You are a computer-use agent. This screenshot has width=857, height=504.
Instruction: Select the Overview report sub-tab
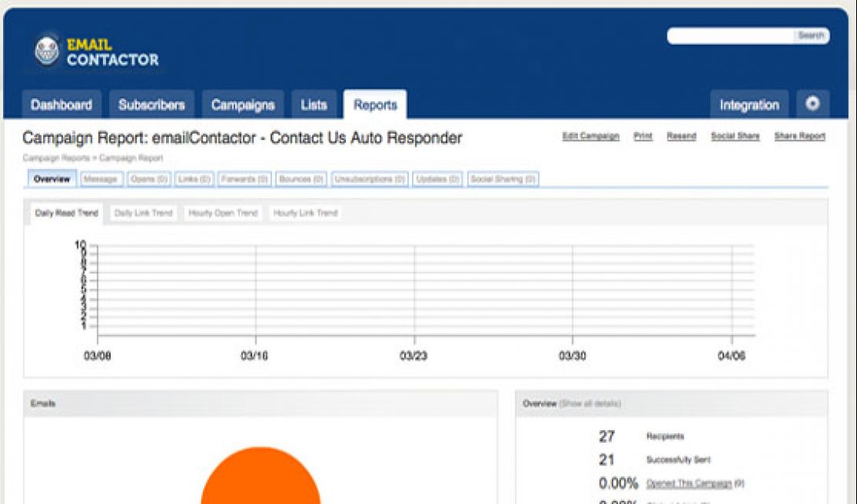[x=52, y=178]
